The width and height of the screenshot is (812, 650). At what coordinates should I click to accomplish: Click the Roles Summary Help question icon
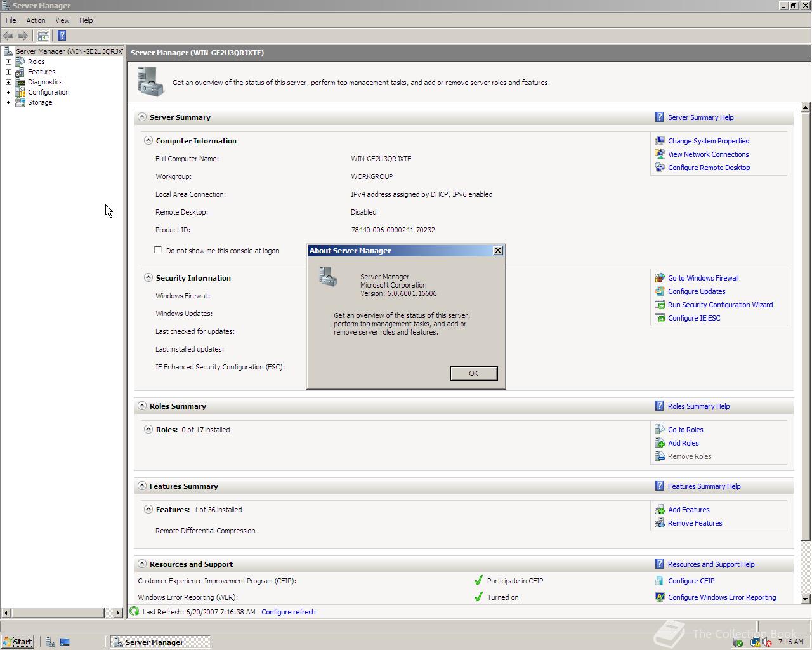pos(660,406)
